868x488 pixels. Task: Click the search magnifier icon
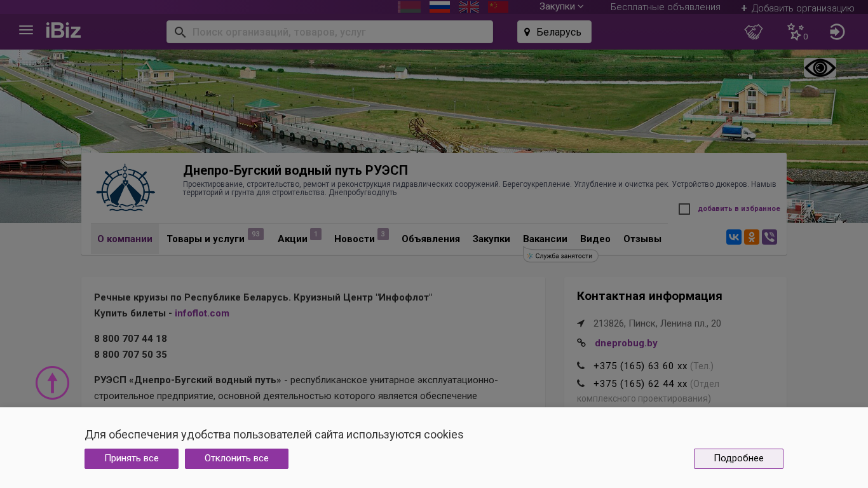[180, 32]
